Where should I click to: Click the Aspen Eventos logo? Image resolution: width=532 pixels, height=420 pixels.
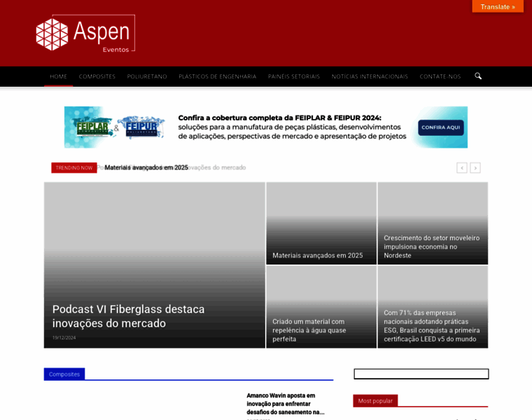85,33
